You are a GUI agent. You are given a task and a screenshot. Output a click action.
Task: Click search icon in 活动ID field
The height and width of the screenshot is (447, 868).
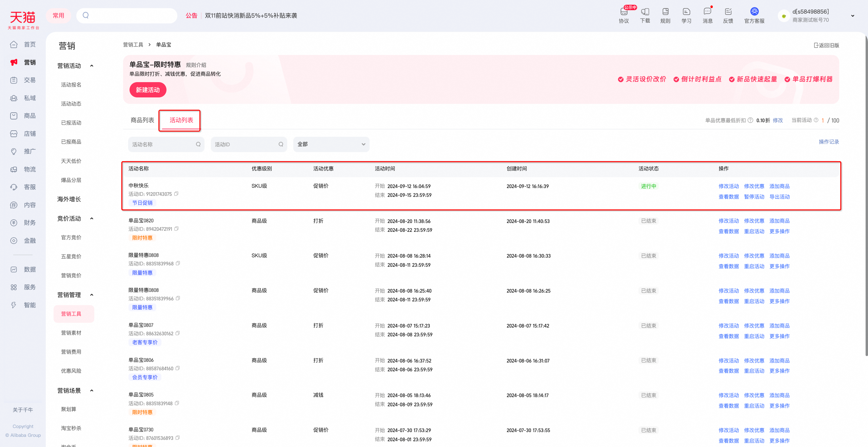coord(281,144)
